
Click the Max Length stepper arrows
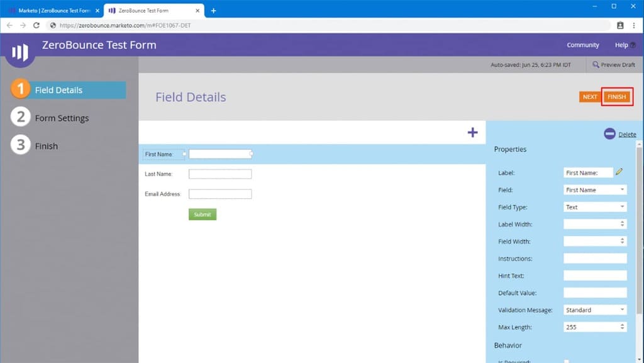point(622,327)
